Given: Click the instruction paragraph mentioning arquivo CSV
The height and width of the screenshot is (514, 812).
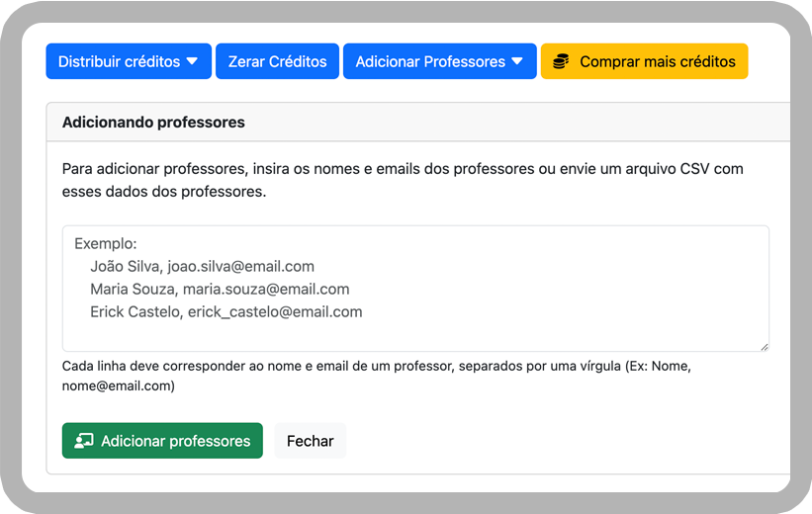Looking at the screenshot, I should [x=402, y=180].
